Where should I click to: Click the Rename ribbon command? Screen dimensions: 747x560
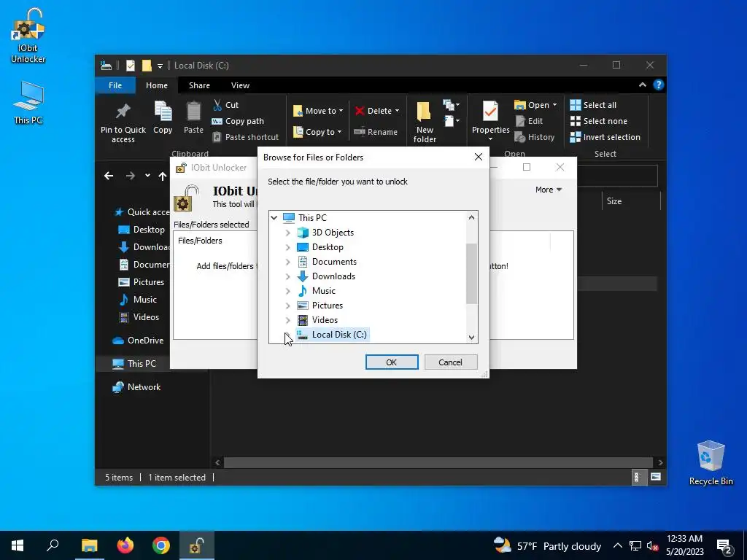(x=376, y=132)
